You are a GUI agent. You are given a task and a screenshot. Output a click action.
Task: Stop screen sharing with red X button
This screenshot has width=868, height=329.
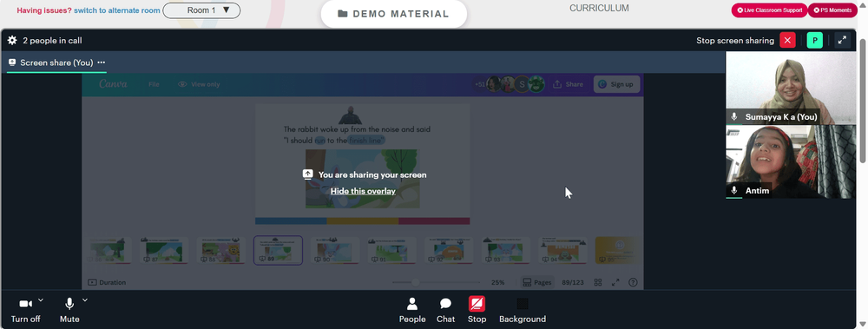coord(787,41)
